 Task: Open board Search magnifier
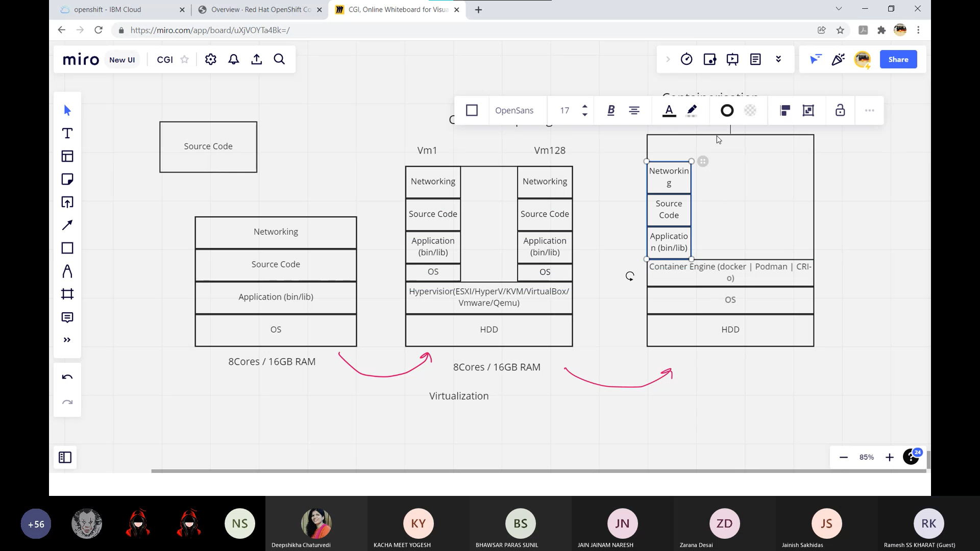coord(279,60)
